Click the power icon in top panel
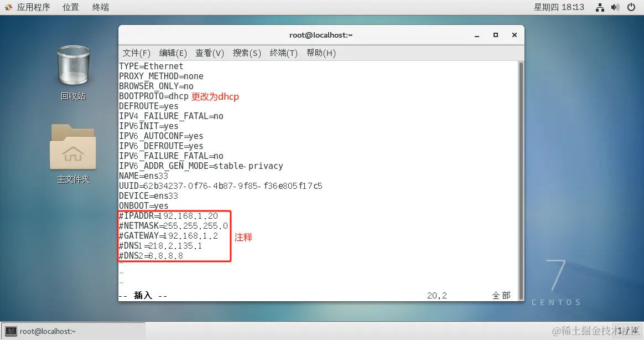Image resolution: width=644 pixels, height=340 pixels. [631, 7]
